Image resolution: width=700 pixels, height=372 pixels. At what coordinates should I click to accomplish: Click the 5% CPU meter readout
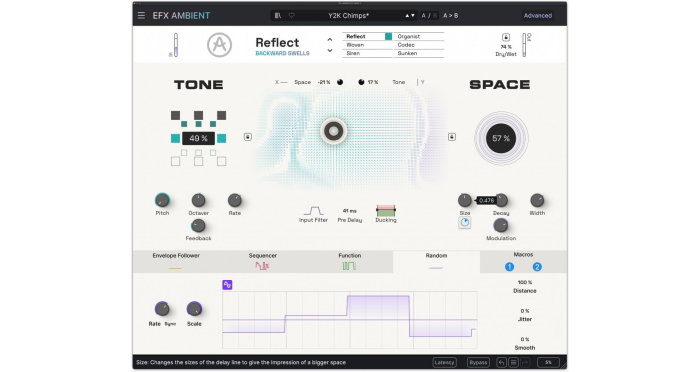point(548,363)
